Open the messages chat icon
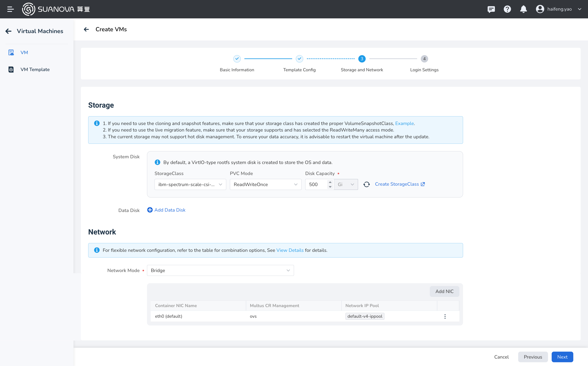Screen dimensions: 588x366 point(491,9)
